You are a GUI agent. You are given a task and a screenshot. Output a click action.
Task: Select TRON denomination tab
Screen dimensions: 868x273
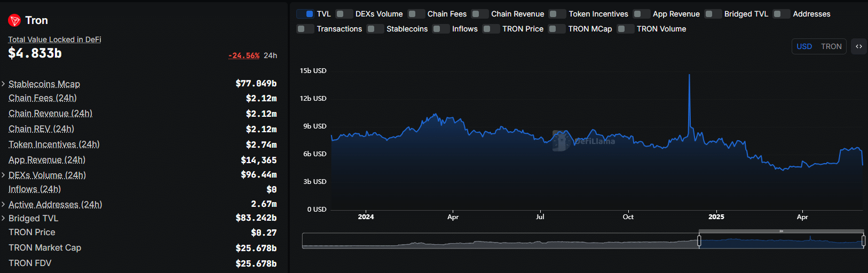831,46
